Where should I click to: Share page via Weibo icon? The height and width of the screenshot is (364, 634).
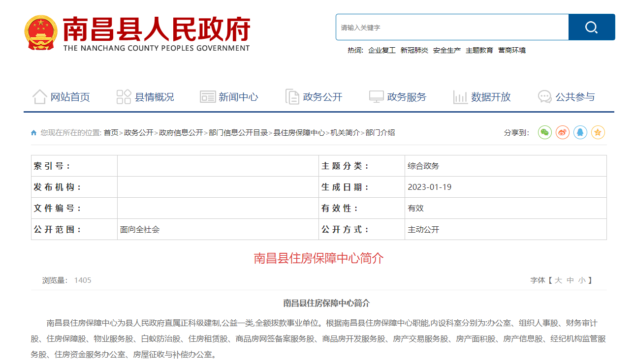(563, 132)
